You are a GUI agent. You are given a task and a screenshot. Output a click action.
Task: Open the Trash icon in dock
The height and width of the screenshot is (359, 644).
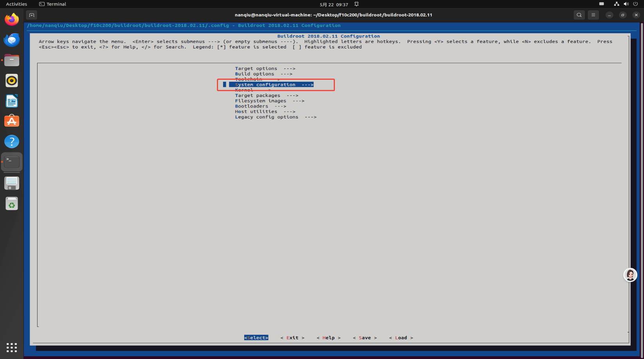[x=12, y=203]
